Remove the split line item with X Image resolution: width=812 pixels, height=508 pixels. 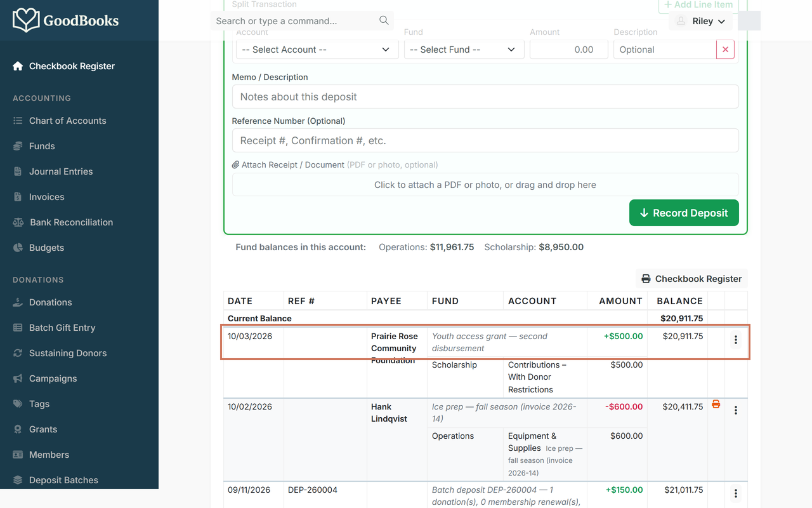725,50
